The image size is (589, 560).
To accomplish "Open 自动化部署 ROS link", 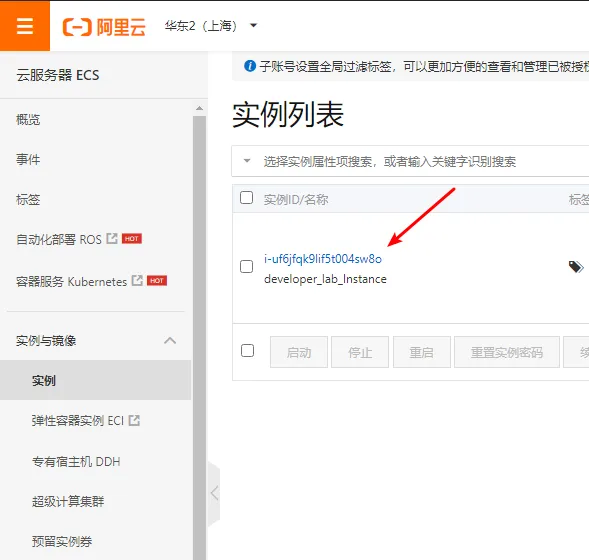I will (59, 239).
